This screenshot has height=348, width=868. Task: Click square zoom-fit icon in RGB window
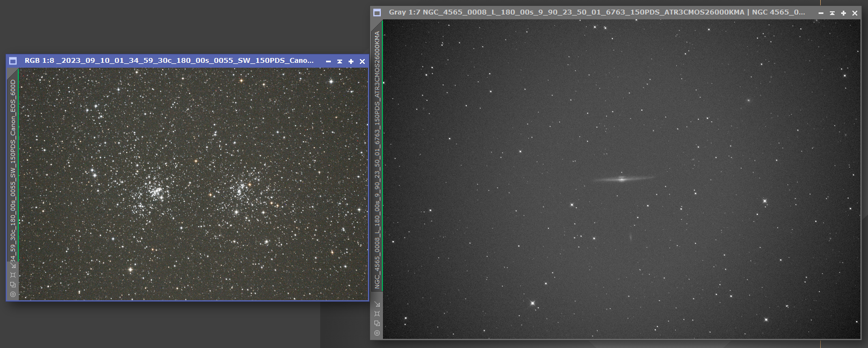click(13, 275)
